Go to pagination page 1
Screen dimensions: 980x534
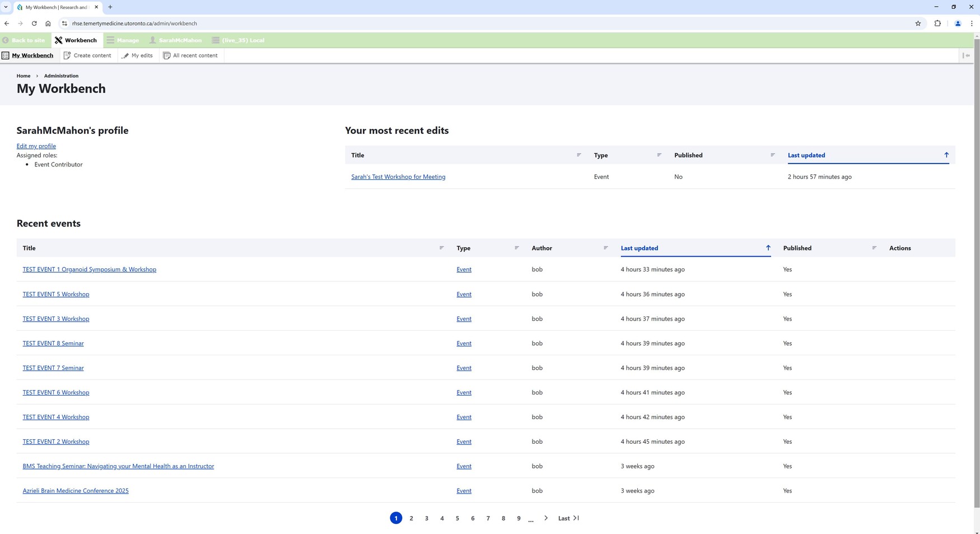coord(396,518)
